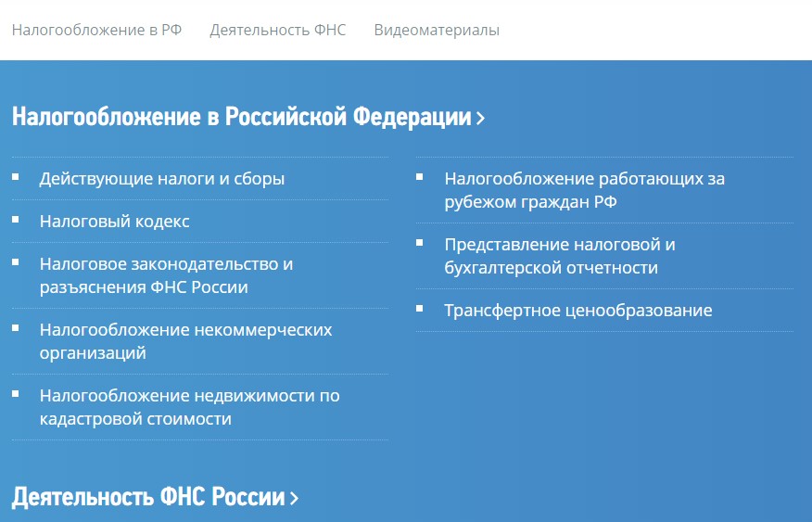Viewport: 812px width, 522px height.
Task: Open the Деятельность ФНС России heading
Action: [x=148, y=497]
